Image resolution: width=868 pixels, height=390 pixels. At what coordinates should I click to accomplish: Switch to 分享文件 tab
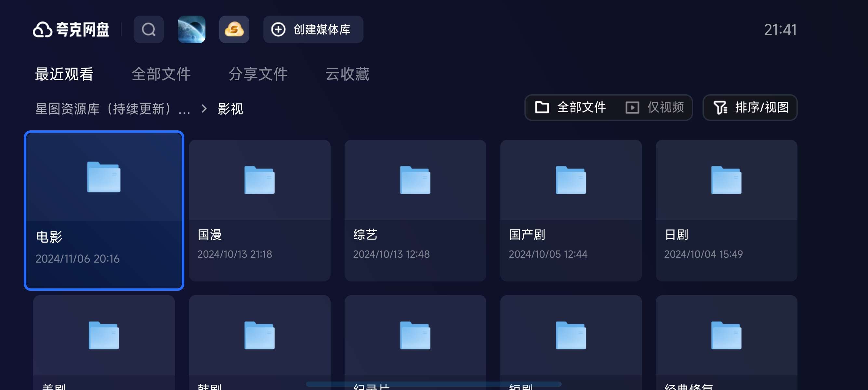pyautogui.click(x=258, y=74)
